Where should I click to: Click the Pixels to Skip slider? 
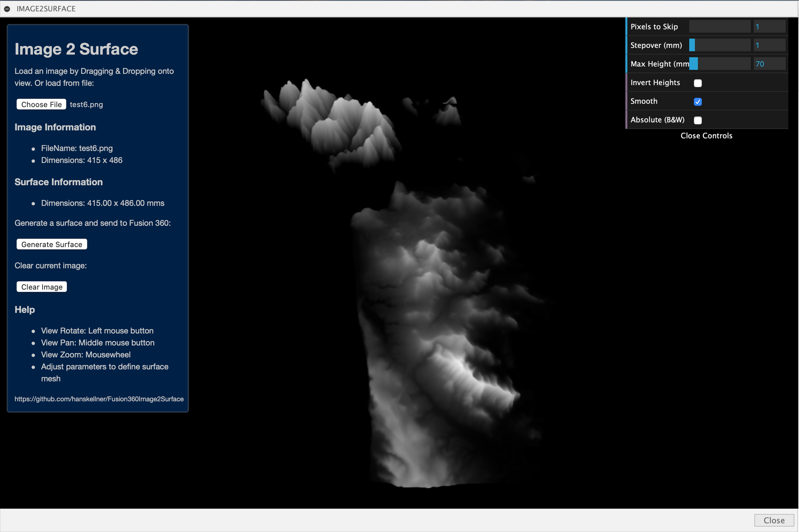tap(719, 27)
